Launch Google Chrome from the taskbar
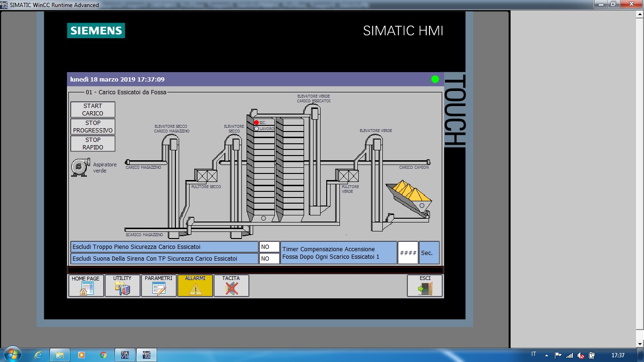Image resolution: width=644 pixels, height=362 pixels. pyautogui.click(x=103, y=355)
